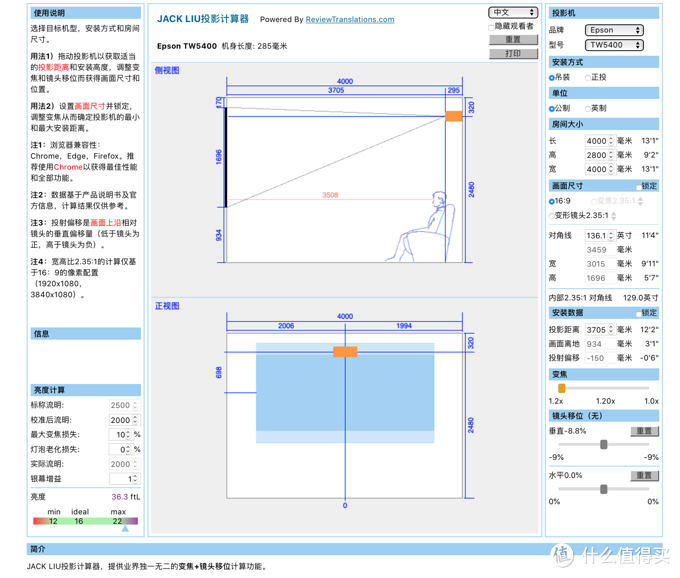This screenshot has height=578, width=680.
Task: Click the 水平 lens shift slider handle
Action: coord(603,490)
